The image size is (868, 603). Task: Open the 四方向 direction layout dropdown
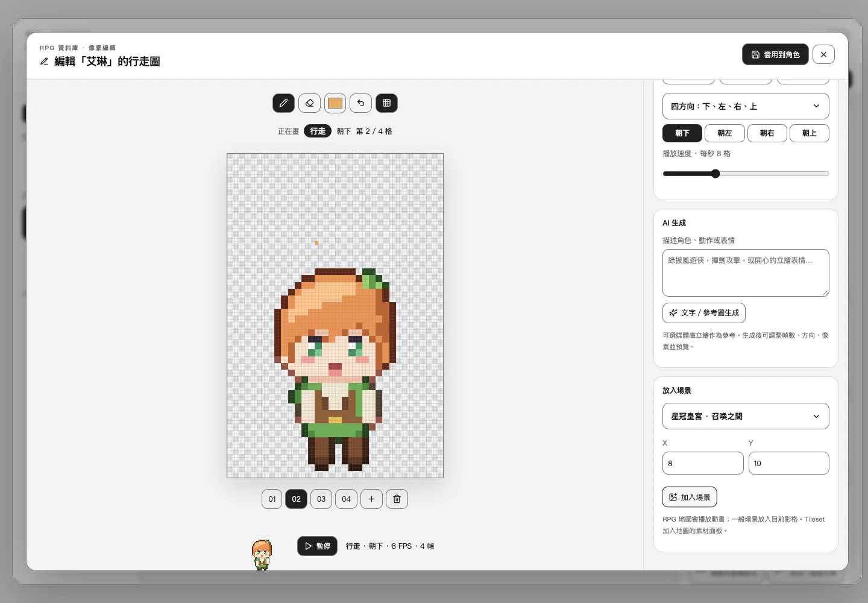pyautogui.click(x=746, y=106)
